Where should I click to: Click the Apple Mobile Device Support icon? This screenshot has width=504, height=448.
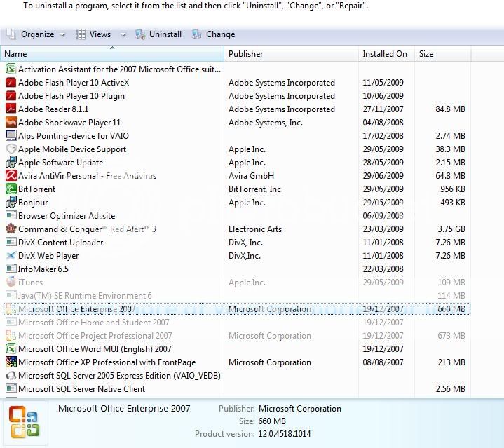(11, 149)
